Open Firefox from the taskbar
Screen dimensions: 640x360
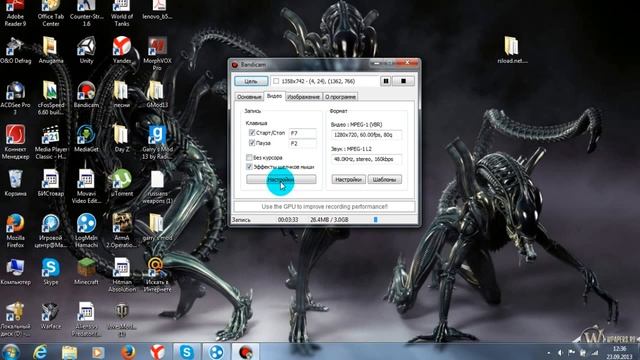pos(128,351)
